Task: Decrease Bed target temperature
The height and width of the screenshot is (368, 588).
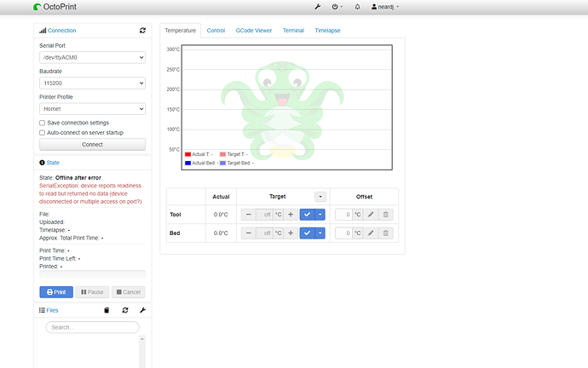Action: tap(248, 233)
